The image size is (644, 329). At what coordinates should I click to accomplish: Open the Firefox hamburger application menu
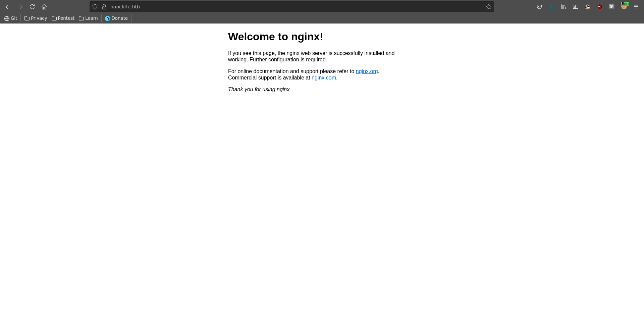pyautogui.click(x=636, y=7)
